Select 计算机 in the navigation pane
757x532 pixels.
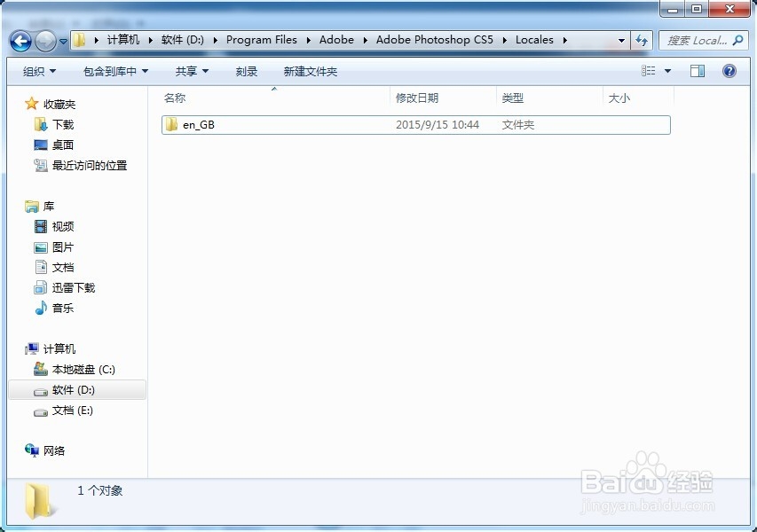(59, 348)
